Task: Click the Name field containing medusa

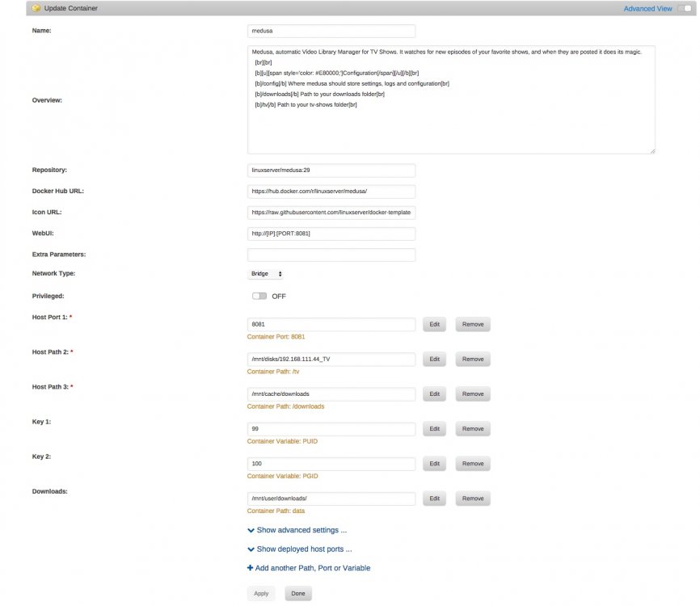Action: 331,31
